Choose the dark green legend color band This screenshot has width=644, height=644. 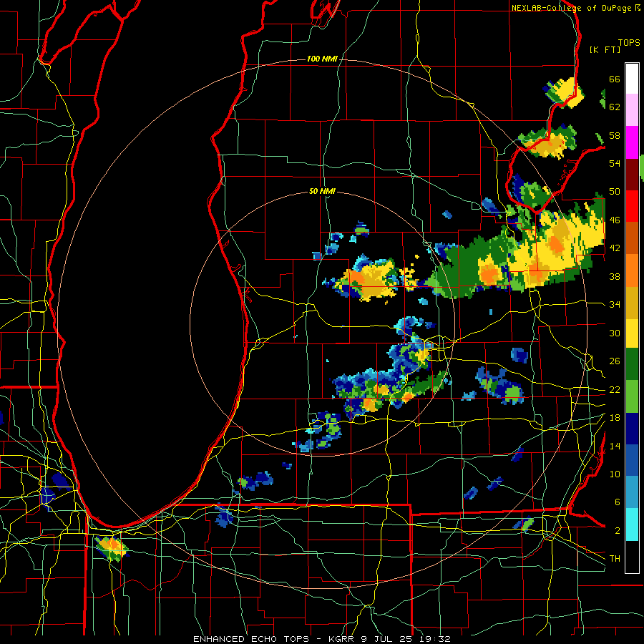(x=632, y=364)
